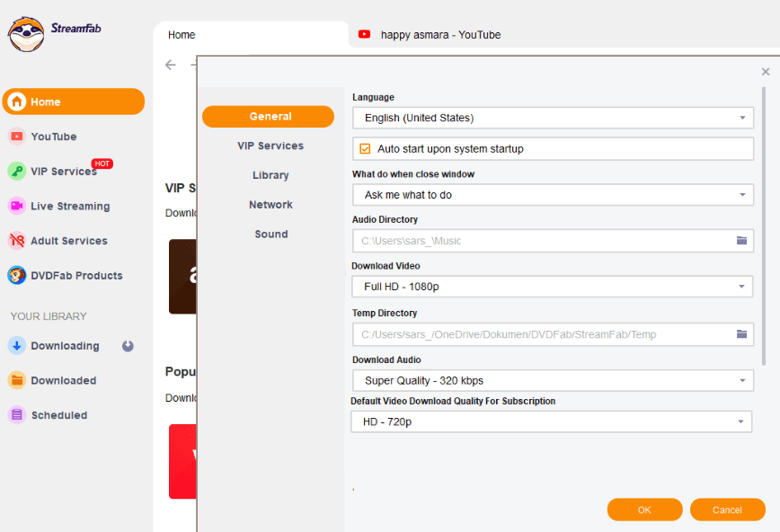Viewport: 780px width, 532px height.
Task: Click Cancel button in settings dialog
Action: coord(727,510)
